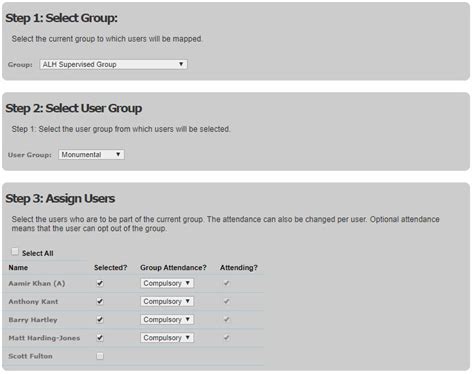
Task: Check the Selected box for Scott Fulton
Action: pyautogui.click(x=100, y=356)
